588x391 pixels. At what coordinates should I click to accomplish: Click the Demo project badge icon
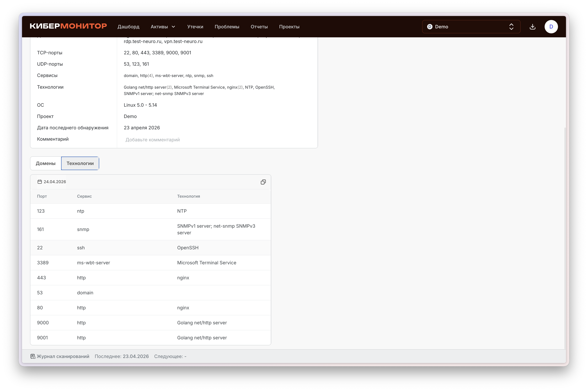[x=429, y=27]
